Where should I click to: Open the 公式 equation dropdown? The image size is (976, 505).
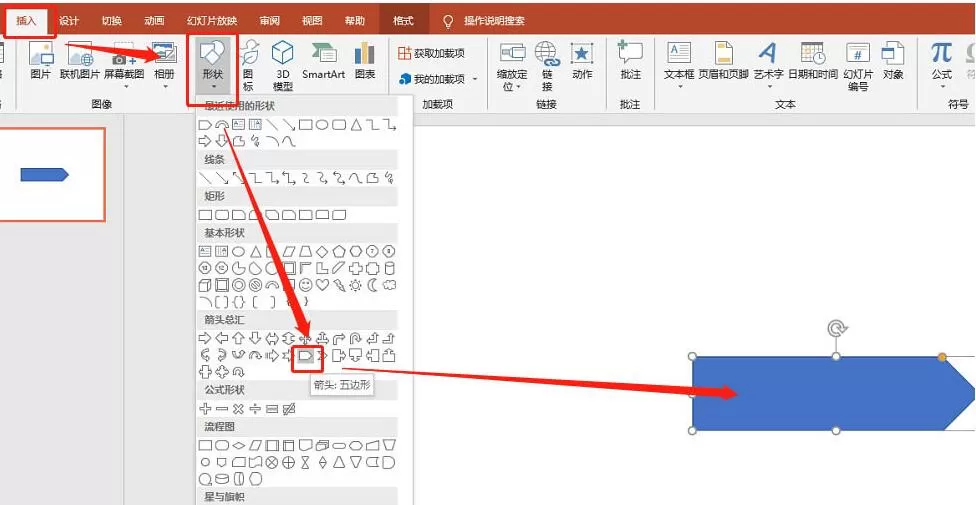942,66
